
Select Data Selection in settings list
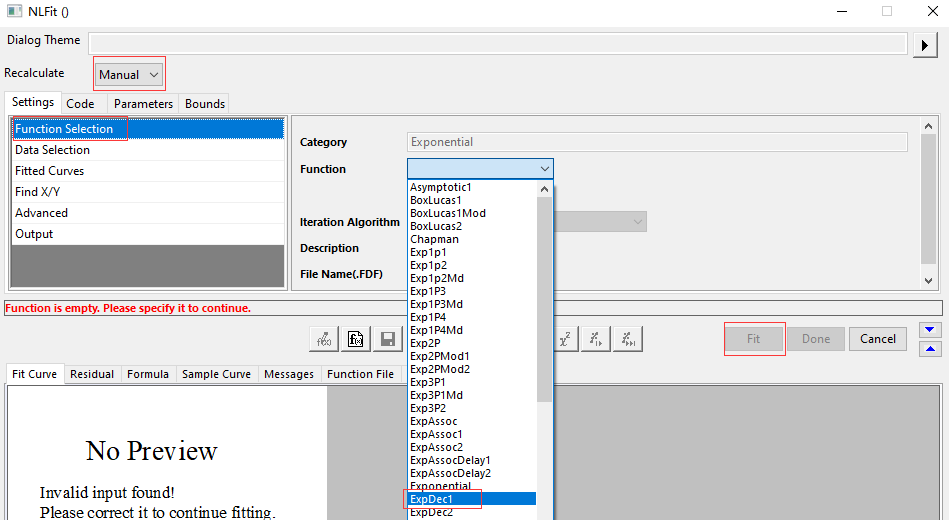coord(148,150)
